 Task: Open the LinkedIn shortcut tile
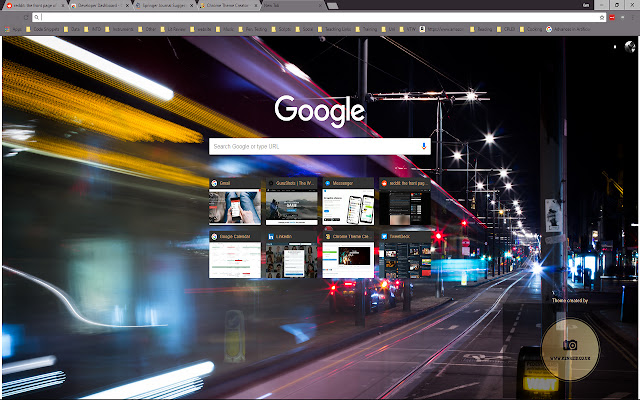[x=291, y=255]
